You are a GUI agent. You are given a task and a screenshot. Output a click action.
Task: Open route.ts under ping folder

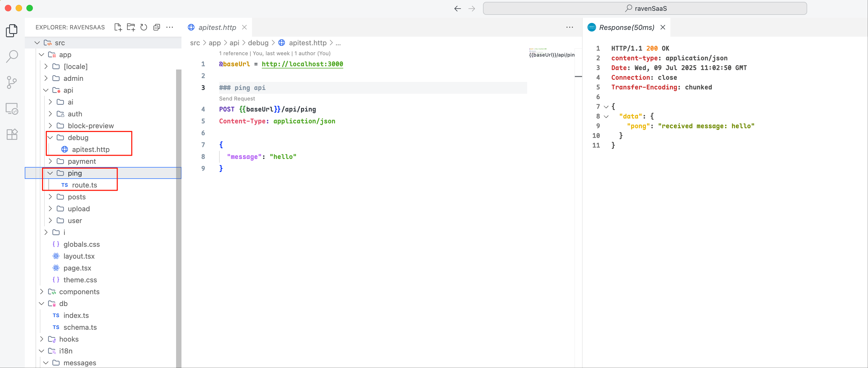point(84,185)
